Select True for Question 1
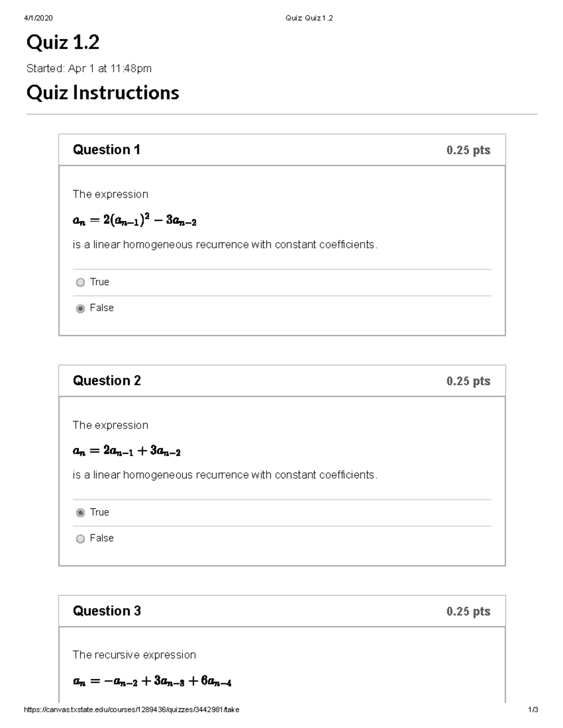 (80, 282)
